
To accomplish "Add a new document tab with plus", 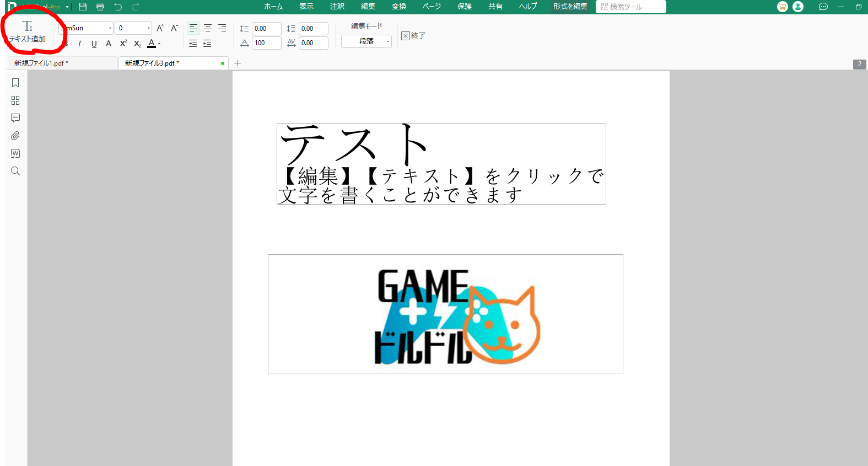I will pos(238,63).
